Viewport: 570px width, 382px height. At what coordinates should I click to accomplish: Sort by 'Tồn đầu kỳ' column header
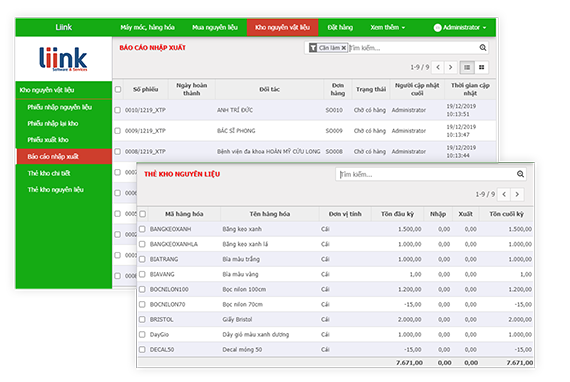(x=397, y=214)
